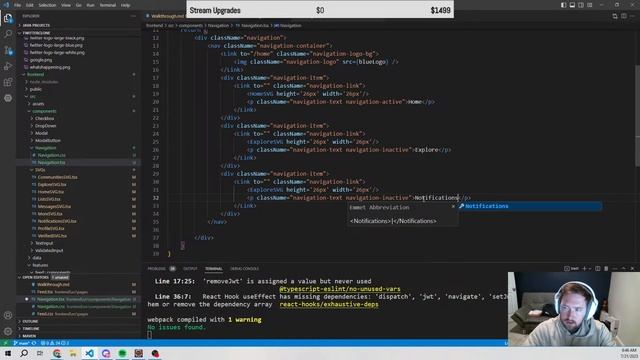Click the split editor icon
The width and height of the screenshot is (640, 360).
(x=624, y=16)
